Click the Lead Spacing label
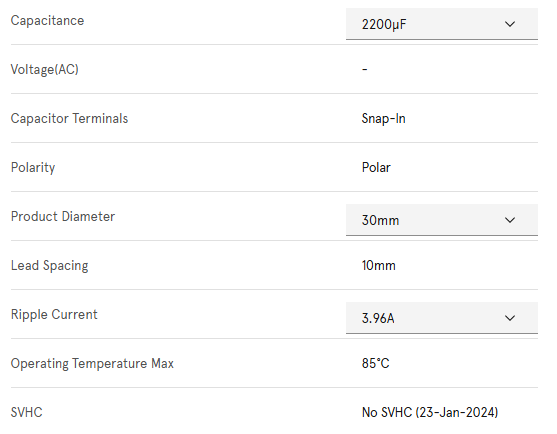The width and height of the screenshot is (557, 434). 49,266
